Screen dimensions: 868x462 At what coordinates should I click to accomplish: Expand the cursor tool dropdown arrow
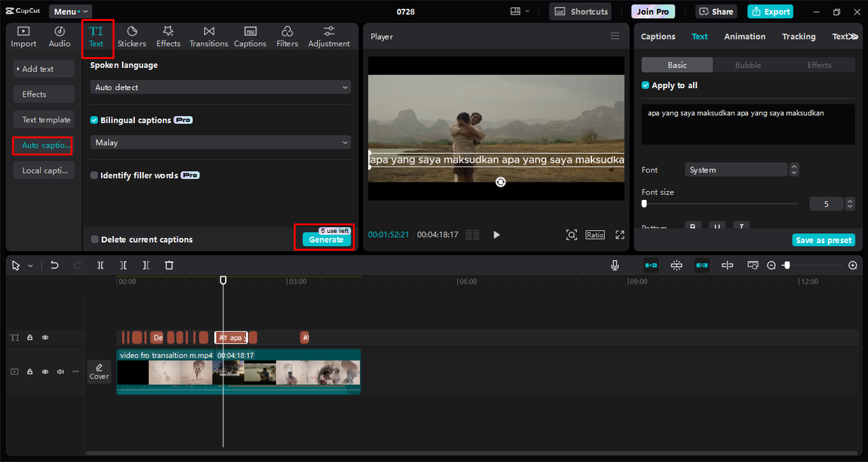tap(31, 266)
